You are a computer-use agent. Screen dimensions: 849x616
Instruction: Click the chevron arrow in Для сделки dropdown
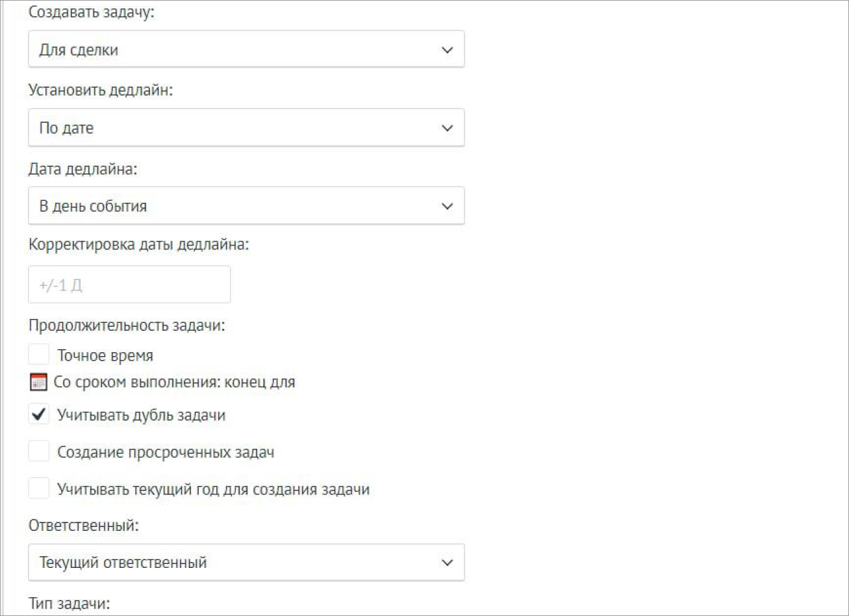click(447, 49)
